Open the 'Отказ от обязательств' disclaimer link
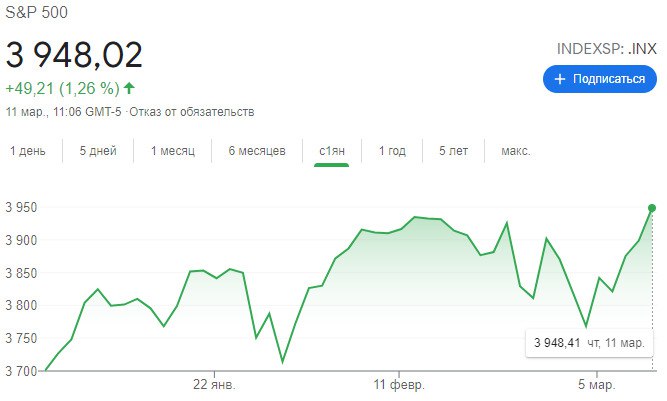The width and height of the screenshot is (667, 401). click(x=191, y=112)
